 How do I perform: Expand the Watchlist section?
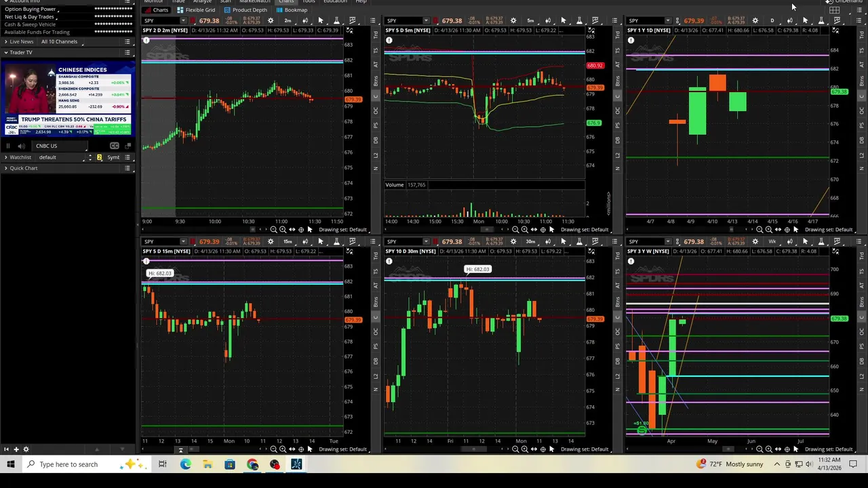tap(5, 157)
